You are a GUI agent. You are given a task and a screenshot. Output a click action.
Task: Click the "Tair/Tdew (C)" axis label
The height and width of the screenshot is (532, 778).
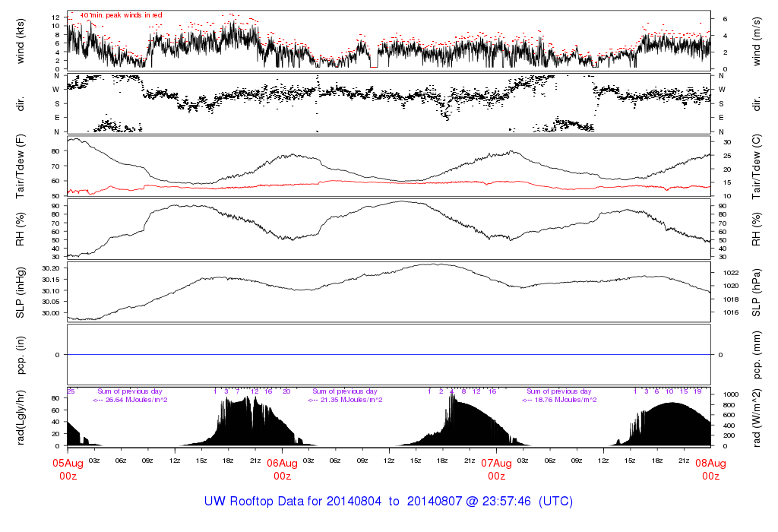(x=756, y=166)
